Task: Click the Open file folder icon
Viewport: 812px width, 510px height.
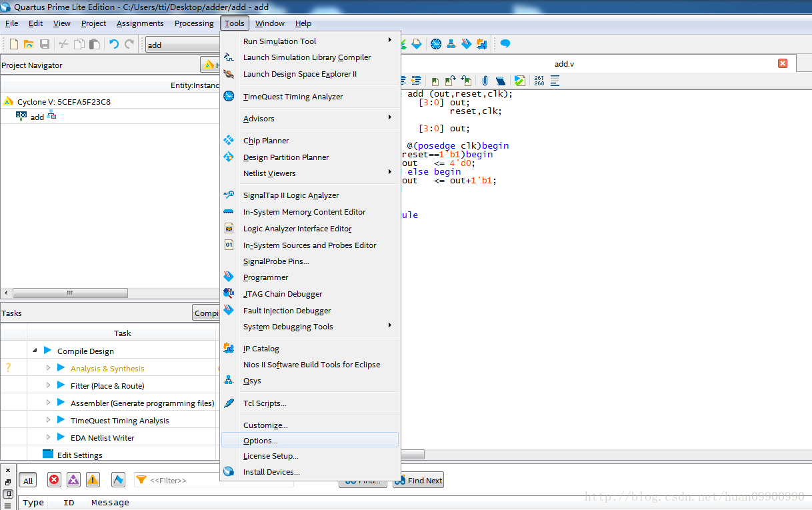Action: [29, 44]
